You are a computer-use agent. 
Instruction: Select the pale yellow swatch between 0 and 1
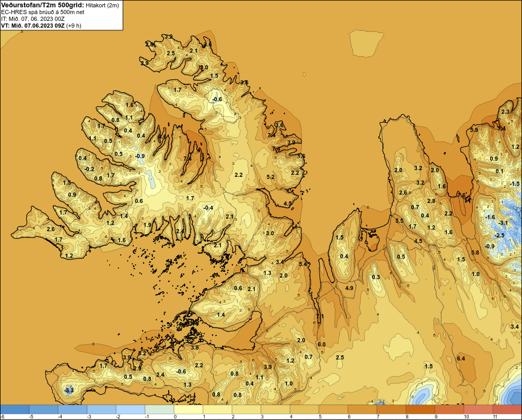click(x=188, y=409)
